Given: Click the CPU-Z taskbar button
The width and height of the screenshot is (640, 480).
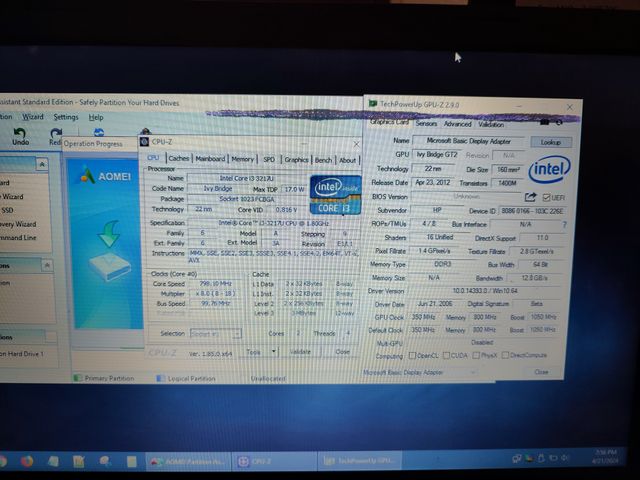Looking at the screenshot, I should [274, 461].
